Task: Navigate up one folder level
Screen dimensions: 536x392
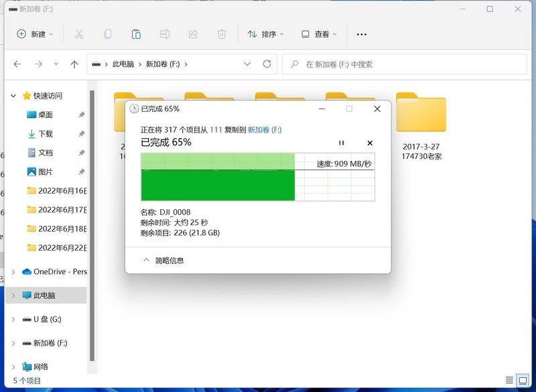Action: pyautogui.click(x=74, y=64)
